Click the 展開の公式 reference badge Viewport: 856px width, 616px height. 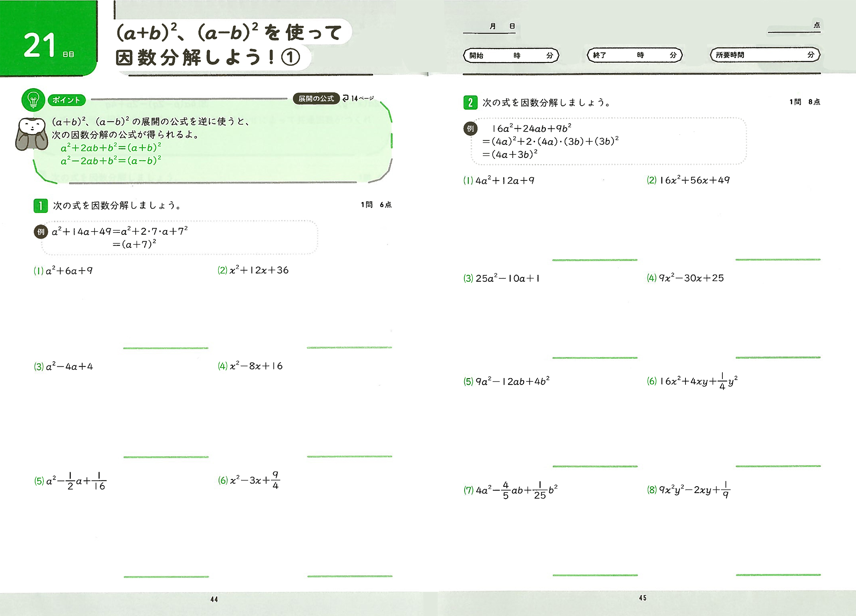[x=316, y=99]
